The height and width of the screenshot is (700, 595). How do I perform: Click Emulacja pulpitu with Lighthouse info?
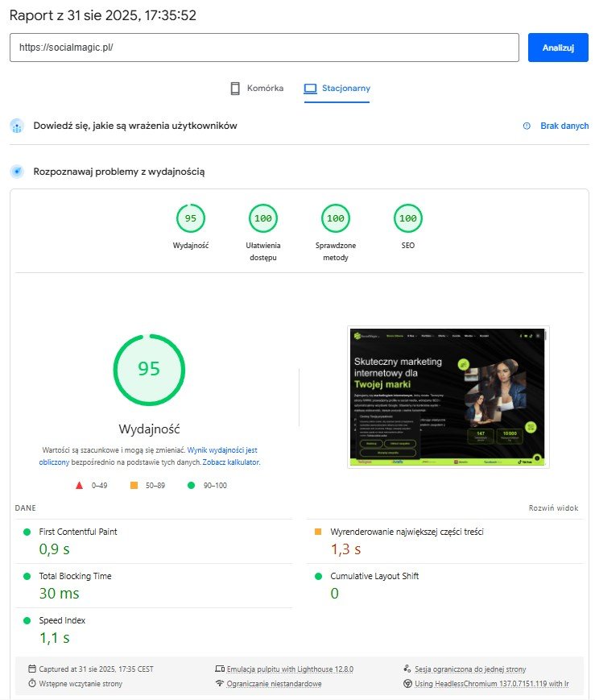tap(290, 669)
